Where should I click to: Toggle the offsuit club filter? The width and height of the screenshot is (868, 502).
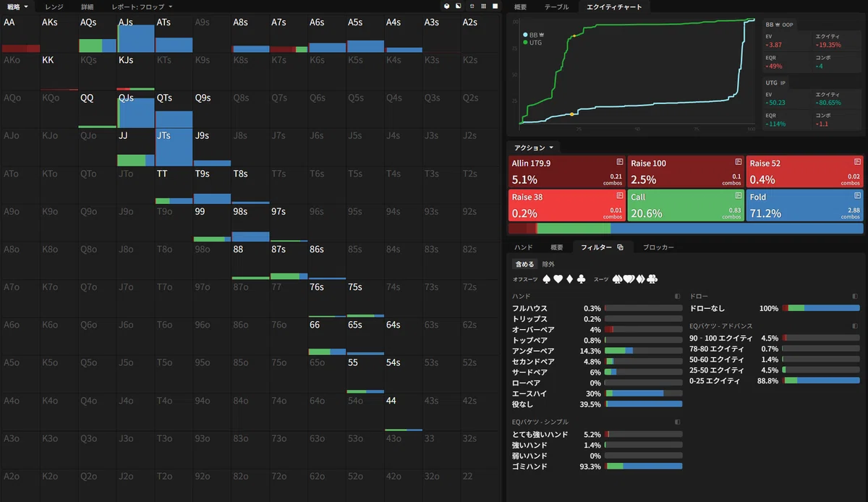point(581,278)
